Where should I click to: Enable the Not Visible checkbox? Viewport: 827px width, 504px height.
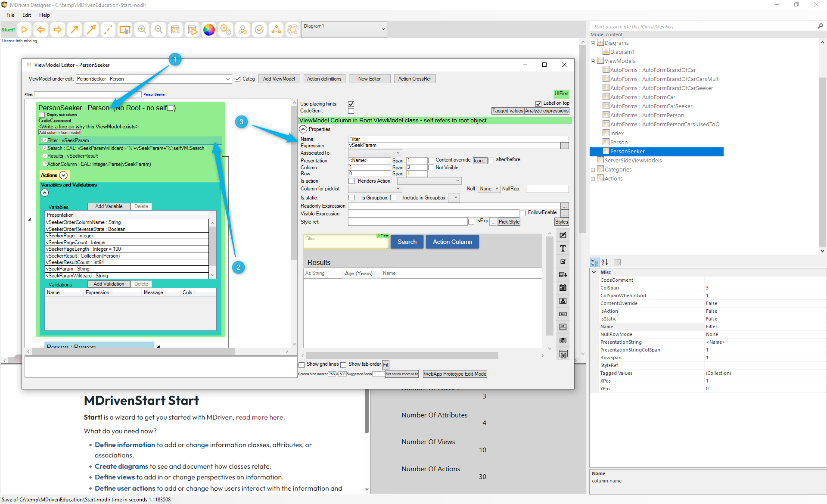431,168
